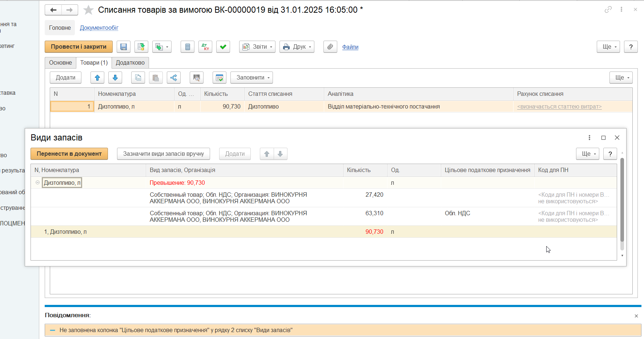Open the Додатково tab
This screenshot has height=339, width=644.
click(x=130, y=63)
